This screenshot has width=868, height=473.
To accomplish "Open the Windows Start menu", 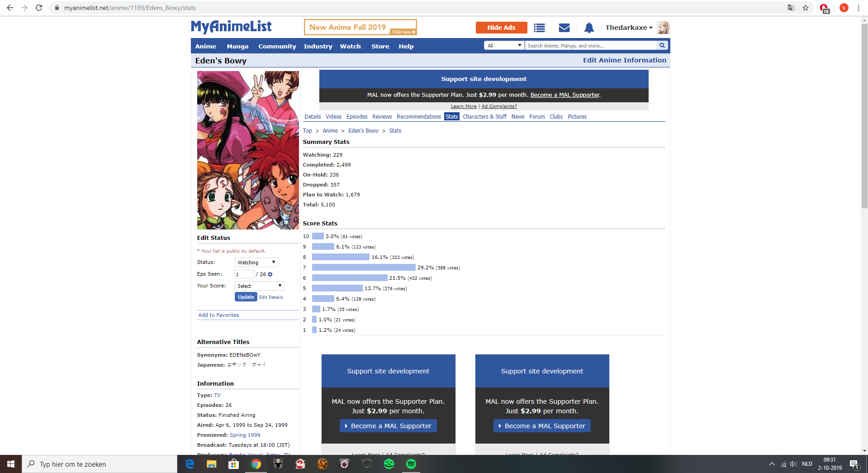I will [x=11, y=464].
